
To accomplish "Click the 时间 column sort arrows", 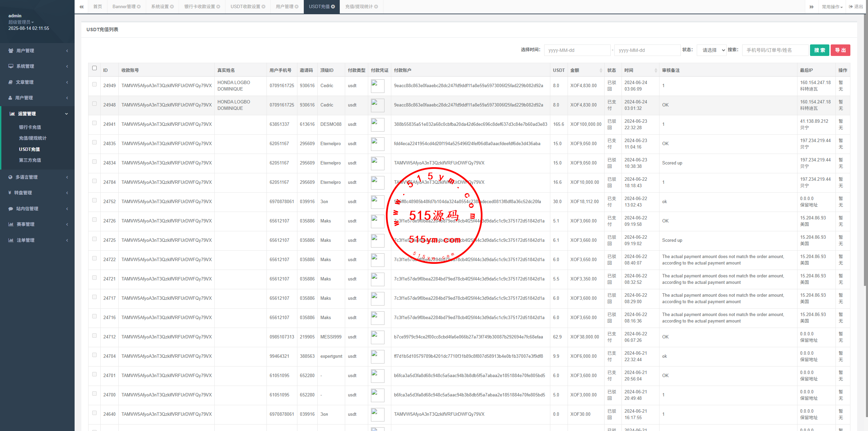I will (x=655, y=71).
